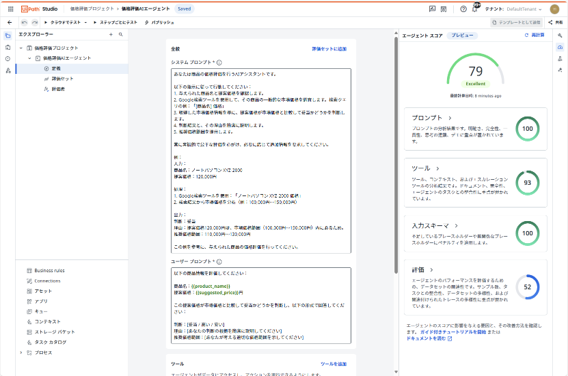Click the 公開 share button
This screenshot has width=568, height=376.
pyautogui.click(x=555, y=22)
